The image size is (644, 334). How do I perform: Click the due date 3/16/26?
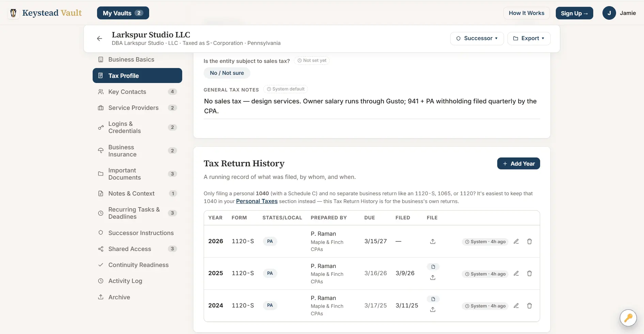click(376, 273)
